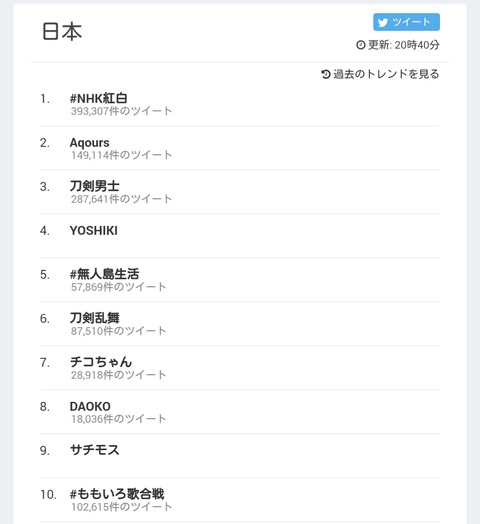Open the チコちゃん trending topic
Viewport: 480px width, 524px height.
coord(101,362)
